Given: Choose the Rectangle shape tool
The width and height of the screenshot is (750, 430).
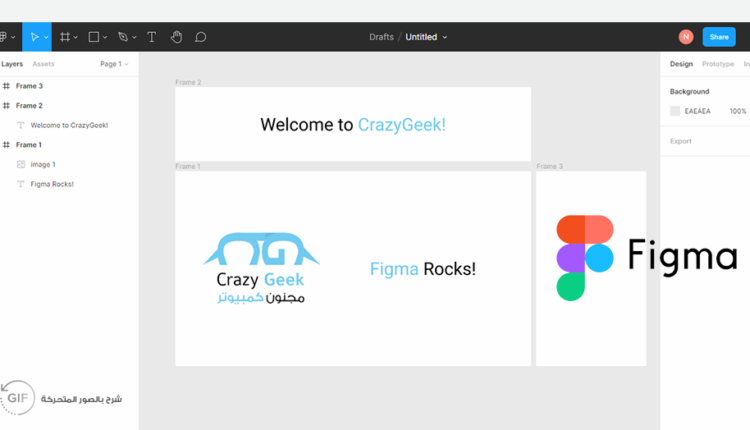Looking at the screenshot, I should [x=93, y=37].
